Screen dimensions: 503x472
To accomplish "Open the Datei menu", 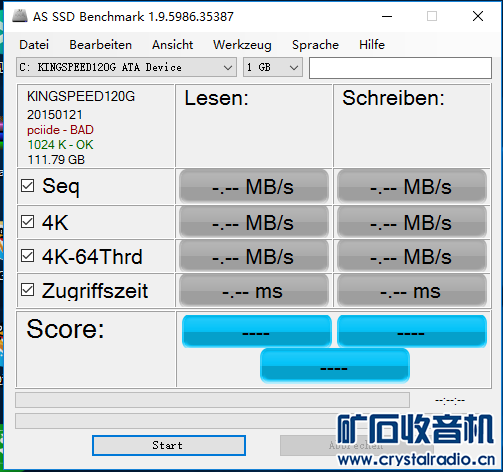I will point(34,45).
